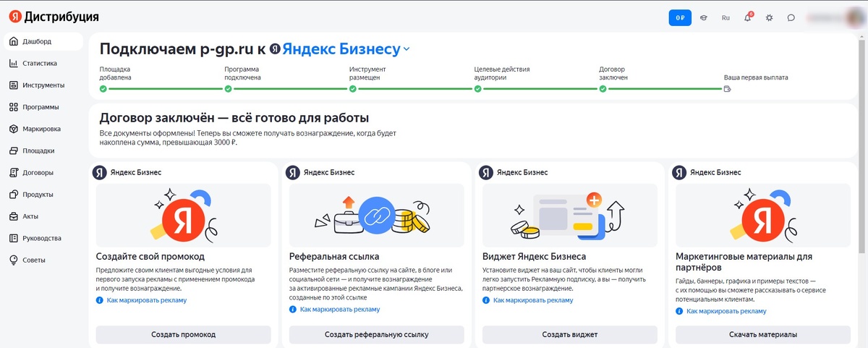Click Создать промокод button
Screen dimensions: 868x348
point(184,334)
